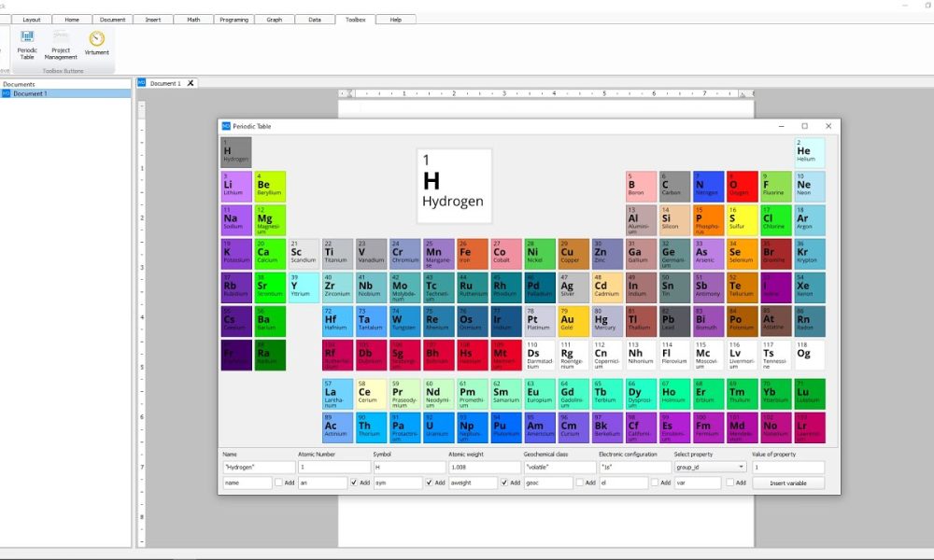Open the Graph ribbon tab
This screenshot has height=560, width=934.
[x=275, y=20]
